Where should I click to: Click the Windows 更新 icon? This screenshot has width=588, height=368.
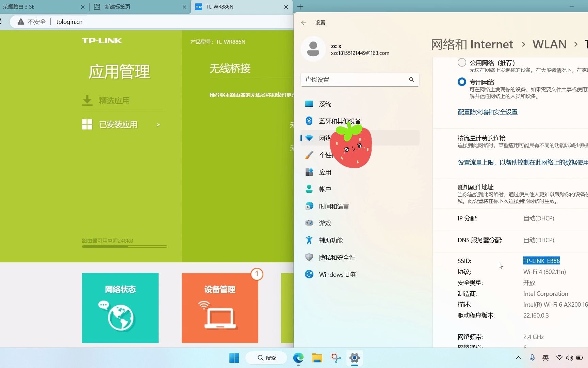coord(309,274)
